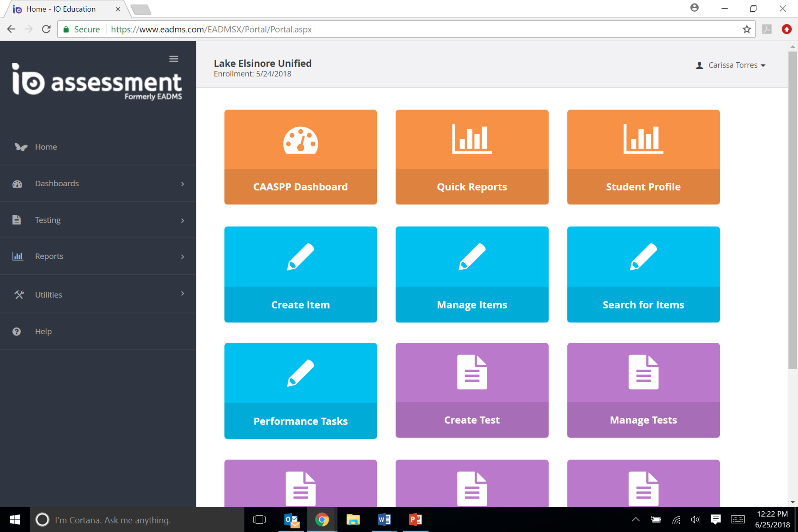Screen dimensions: 798x532
Task: Open the CAASPP Dashboard gauge tile
Action: [300, 157]
